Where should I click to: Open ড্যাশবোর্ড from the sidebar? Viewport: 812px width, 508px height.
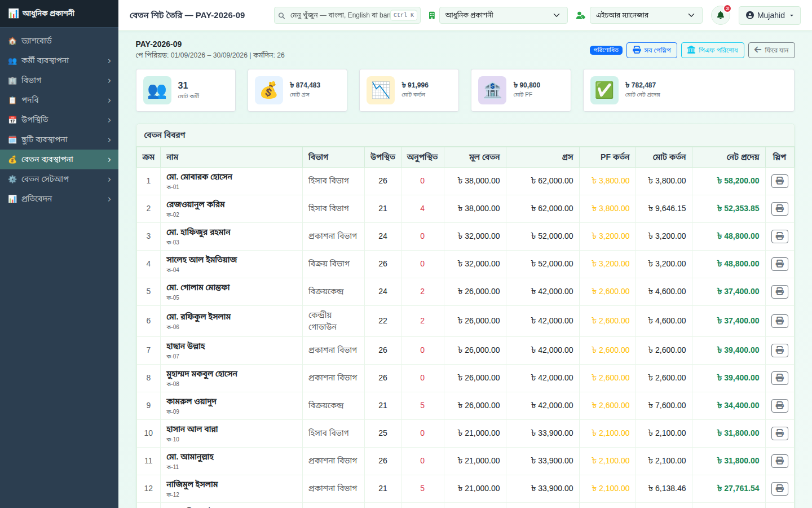59,41
